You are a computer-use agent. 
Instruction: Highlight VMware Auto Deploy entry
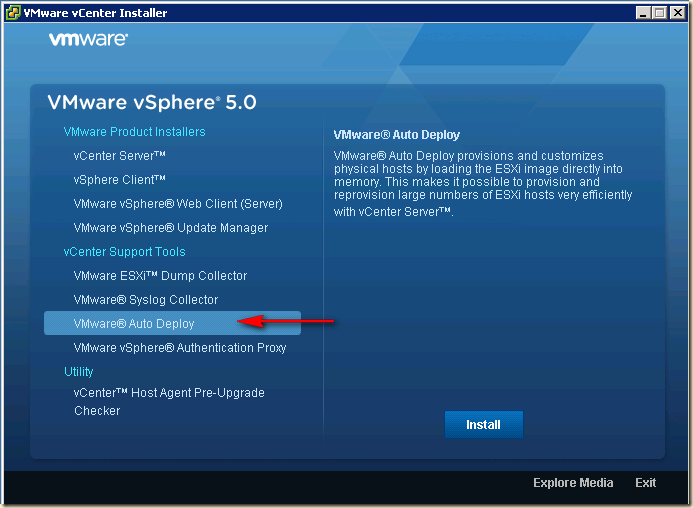[172, 323]
